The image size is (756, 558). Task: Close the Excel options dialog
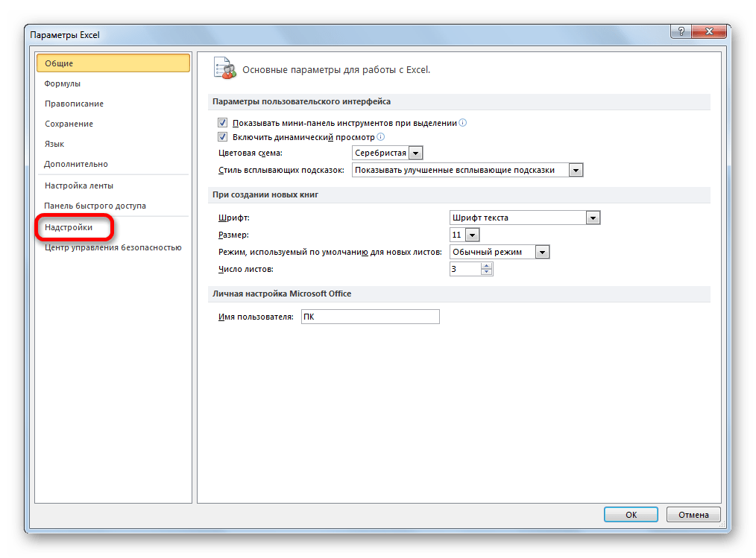coord(709,32)
